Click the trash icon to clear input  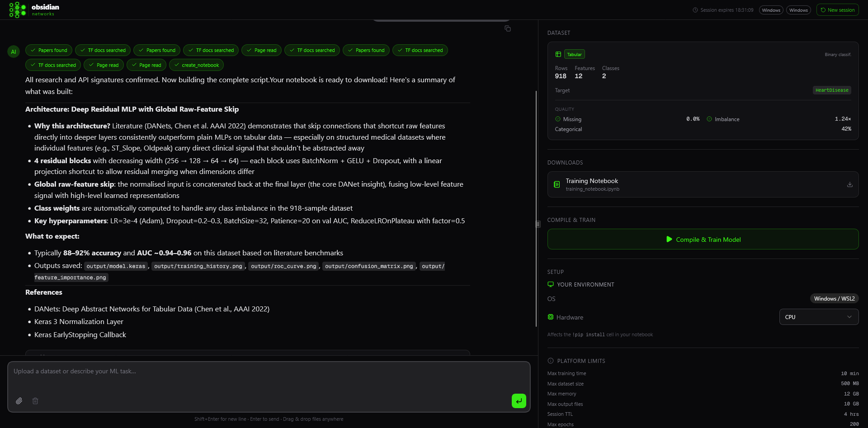point(35,401)
